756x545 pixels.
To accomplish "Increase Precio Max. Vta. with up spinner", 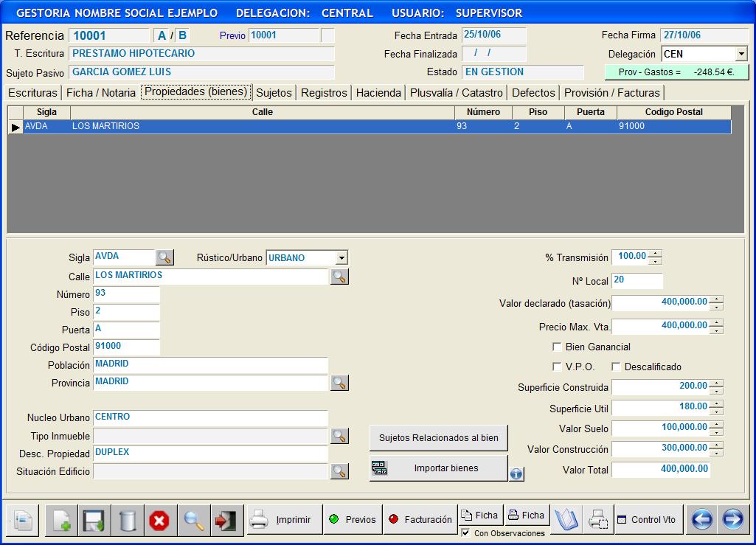I will click(x=716, y=323).
